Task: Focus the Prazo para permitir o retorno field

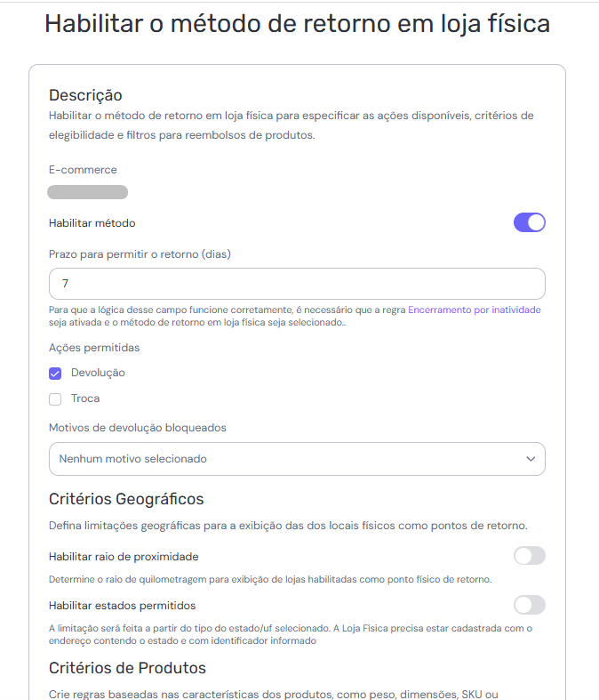Action: pyautogui.click(x=296, y=284)
